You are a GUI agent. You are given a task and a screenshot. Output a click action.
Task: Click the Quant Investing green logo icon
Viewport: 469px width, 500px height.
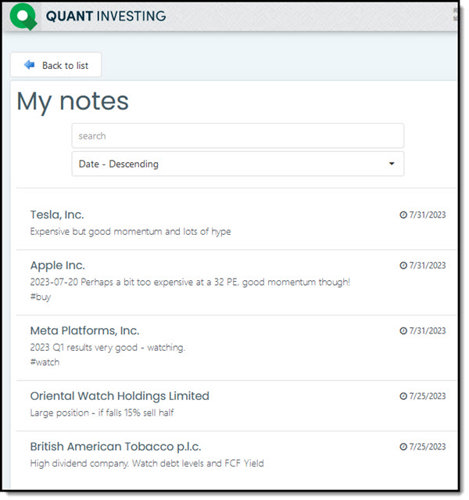[23, 16]
